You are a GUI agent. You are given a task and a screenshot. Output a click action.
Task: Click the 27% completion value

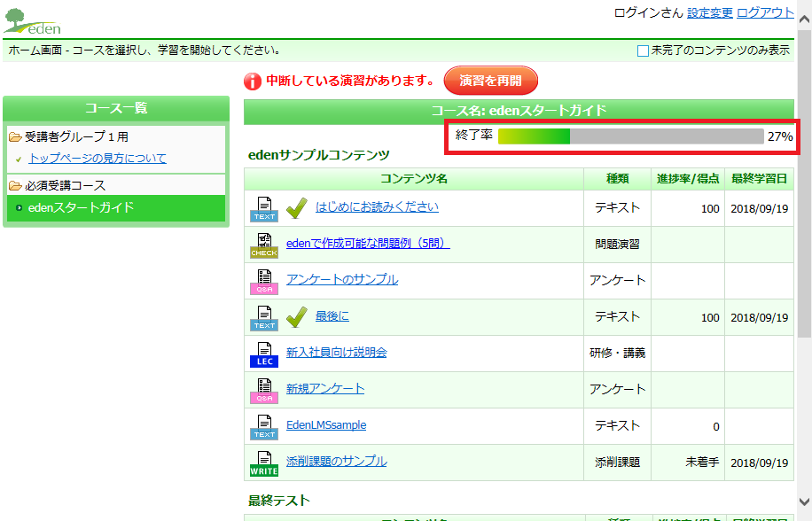780,136
